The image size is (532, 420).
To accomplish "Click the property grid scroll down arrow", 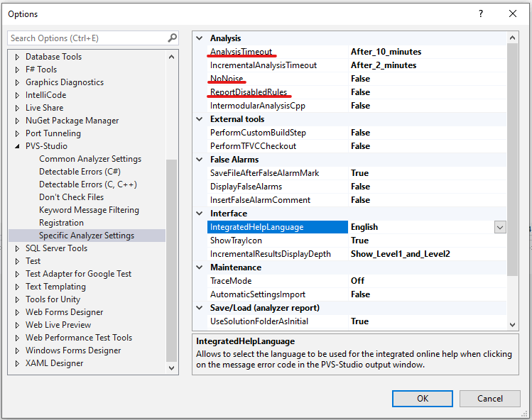I will coord(513,324).
